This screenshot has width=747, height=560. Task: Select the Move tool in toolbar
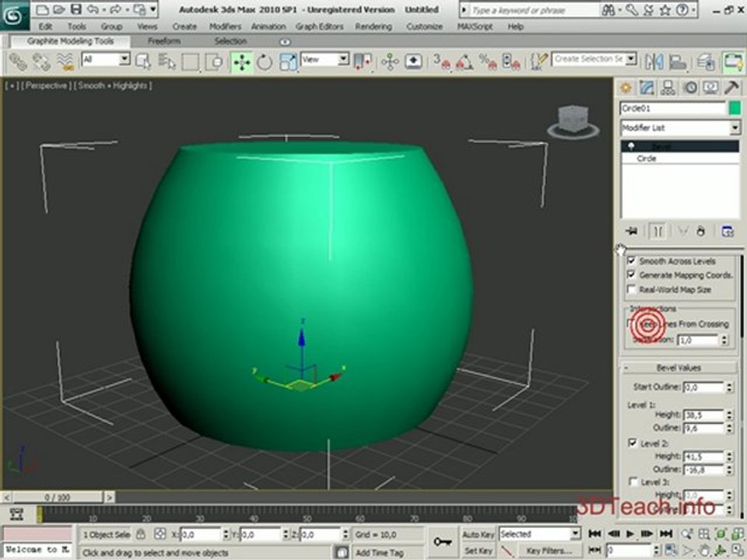coord(242,62)
